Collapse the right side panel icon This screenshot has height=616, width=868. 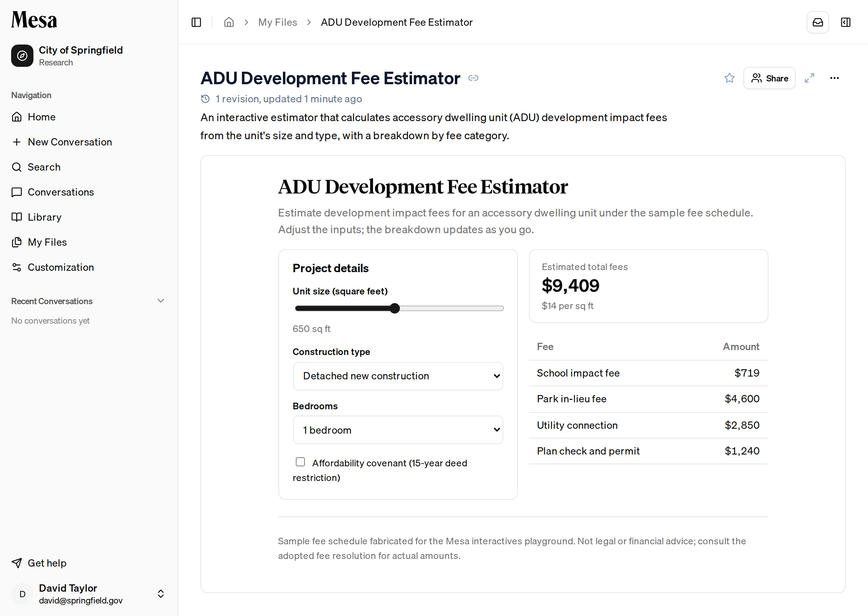click(x=846, y=22)
